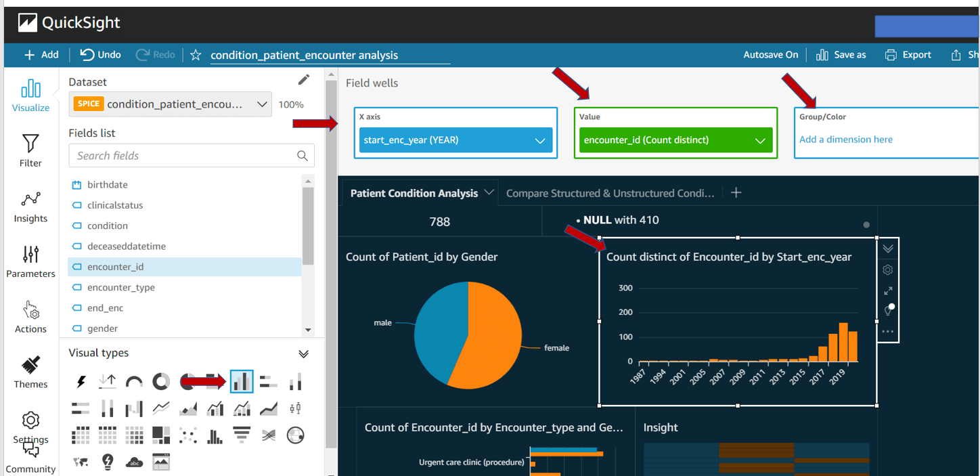Pick the line chart visual type
Screen dimensions: 980x476
[x=161, y=408]
